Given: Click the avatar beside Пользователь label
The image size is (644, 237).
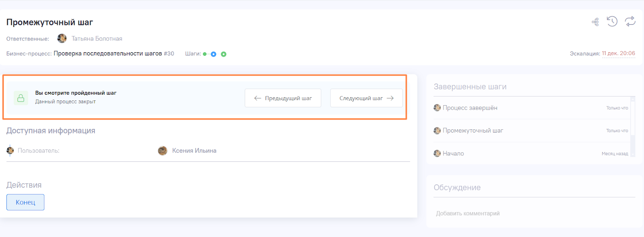Looking at the screenshot, I should [x=10, y=151].
